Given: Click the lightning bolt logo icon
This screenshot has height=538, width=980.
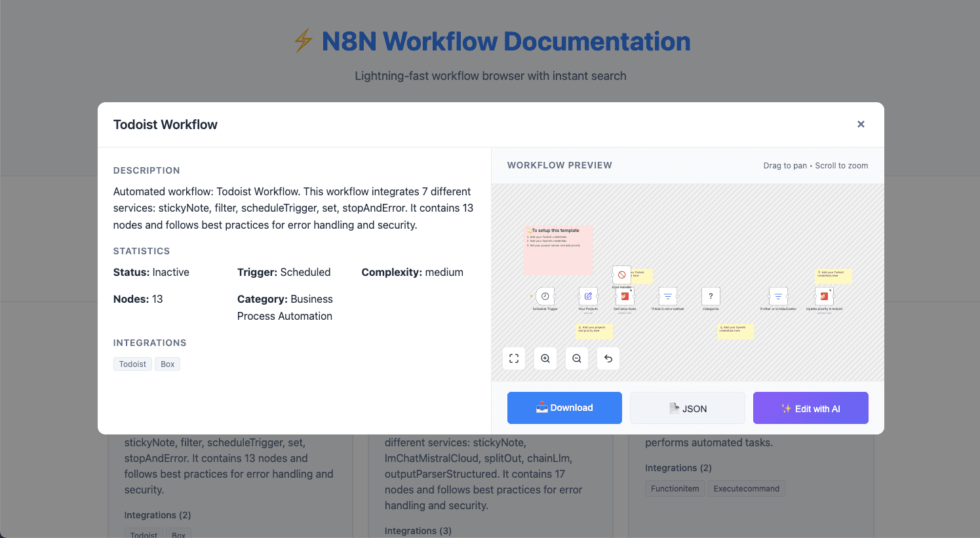Looking at the screenshot, I should [303, 41].
